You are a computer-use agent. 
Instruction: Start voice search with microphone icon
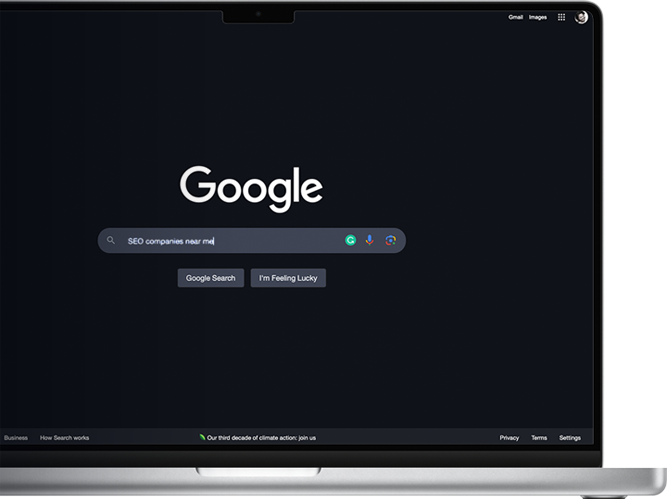pos(370,240)
